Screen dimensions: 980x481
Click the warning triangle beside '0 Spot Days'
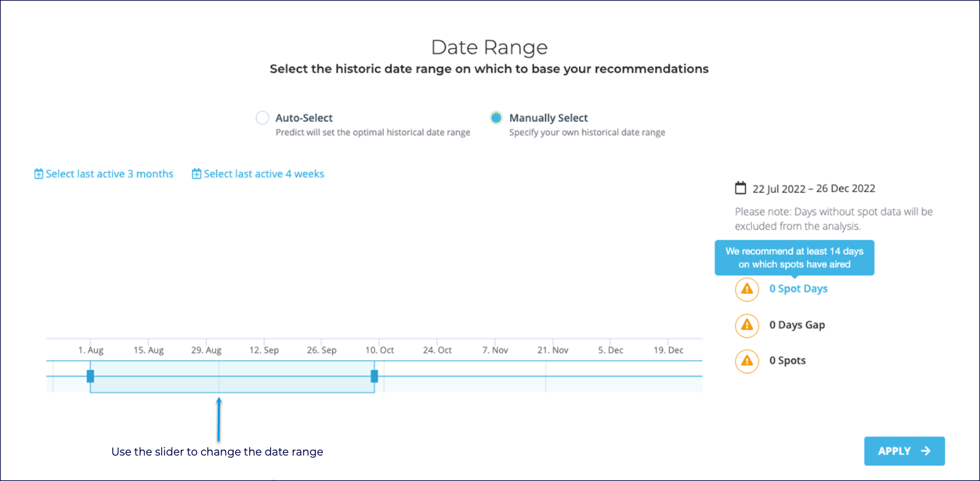pos(747,289)
